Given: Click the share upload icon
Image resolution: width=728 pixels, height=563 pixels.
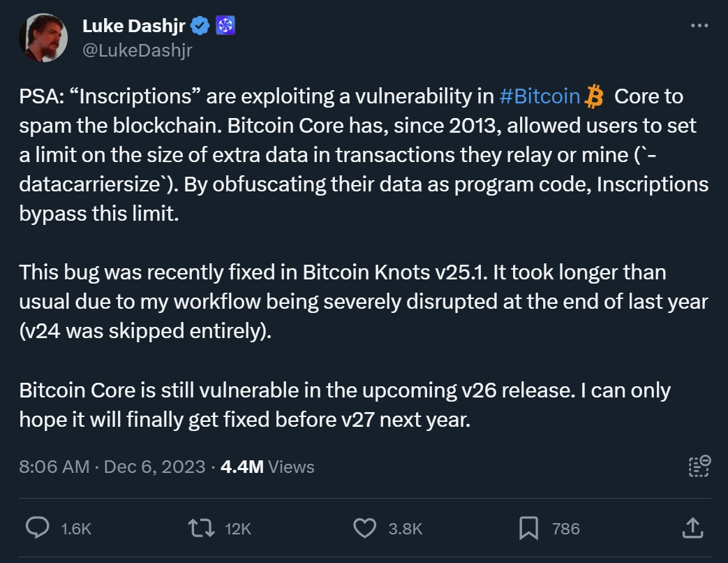Looking at the screenshot, I should tap(691, 528).
